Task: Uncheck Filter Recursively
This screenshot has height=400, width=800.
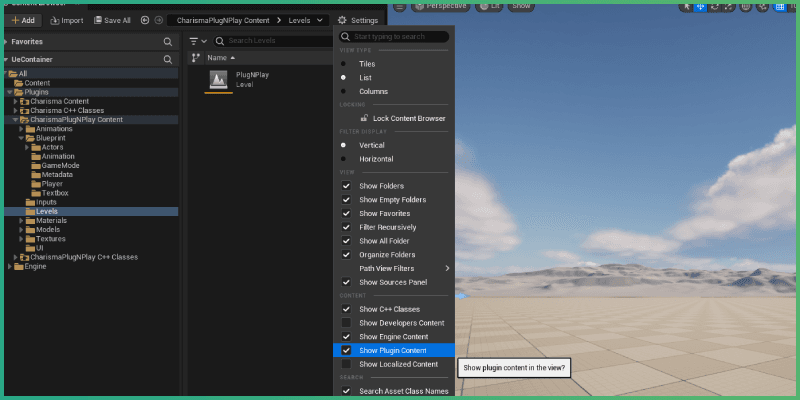Action: pyautogui.click(x=346, y=227)
